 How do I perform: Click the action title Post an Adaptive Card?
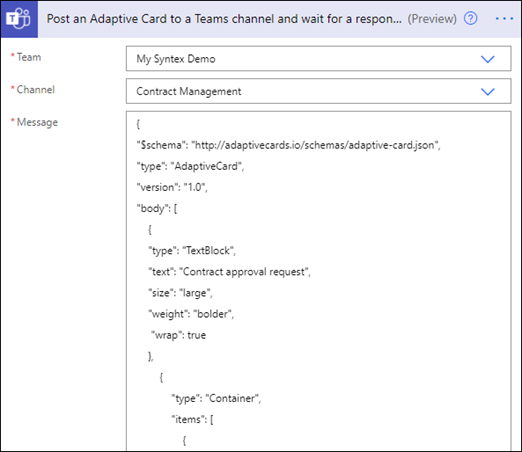click(x=224, y=19)
